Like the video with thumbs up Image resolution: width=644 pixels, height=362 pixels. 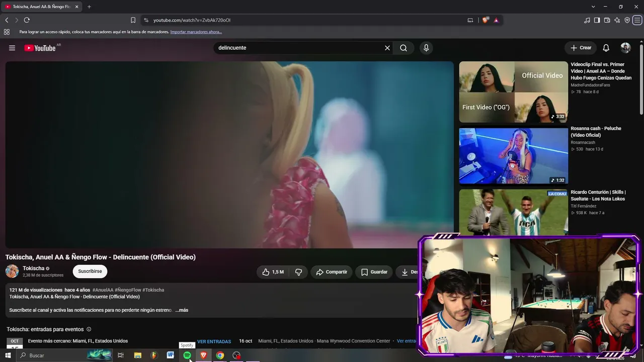273,272
